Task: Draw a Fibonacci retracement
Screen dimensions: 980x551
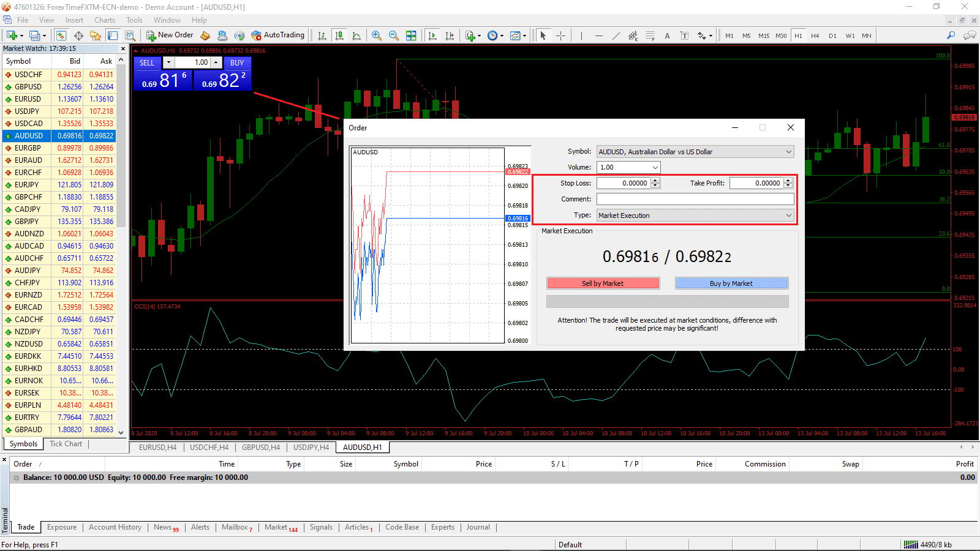Action: pos(650,35)
